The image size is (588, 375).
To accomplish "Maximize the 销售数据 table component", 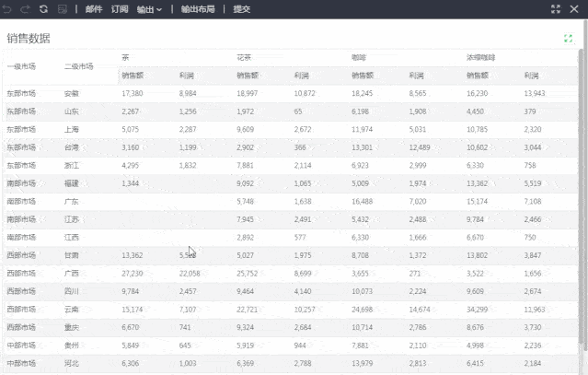I will coord(568,39).
